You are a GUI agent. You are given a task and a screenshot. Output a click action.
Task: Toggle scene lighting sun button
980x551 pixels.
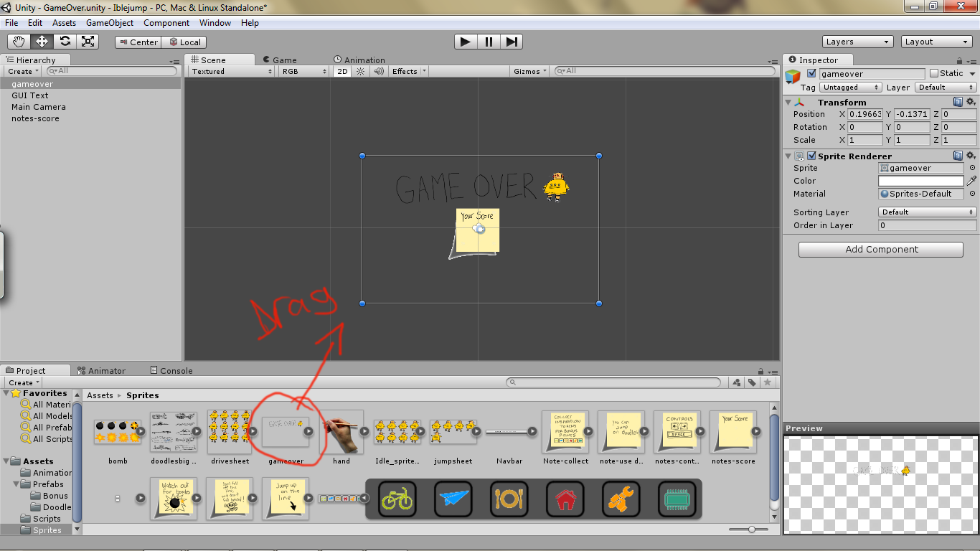361,71
